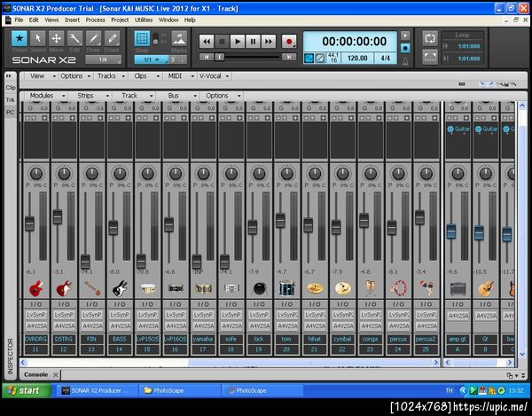Click the Pause button in the transport
Image resolution: width=532 pixels, height=416 pixels.
[253, 42]
